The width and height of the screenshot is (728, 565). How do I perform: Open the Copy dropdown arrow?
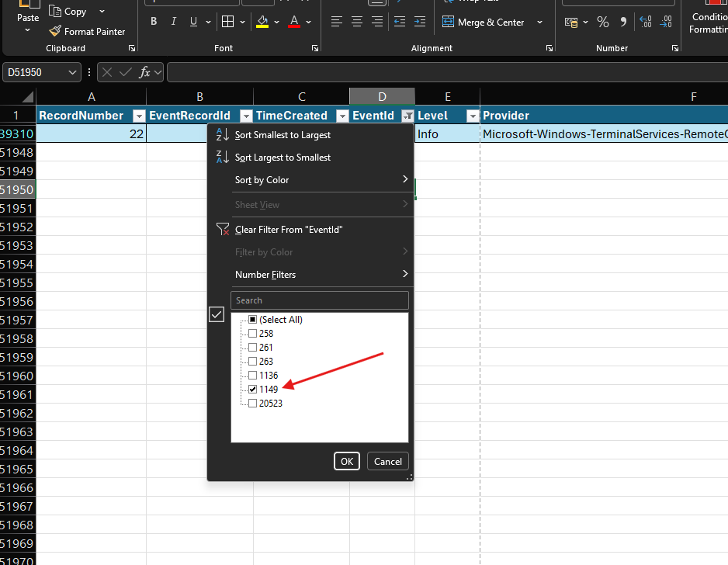102,11
